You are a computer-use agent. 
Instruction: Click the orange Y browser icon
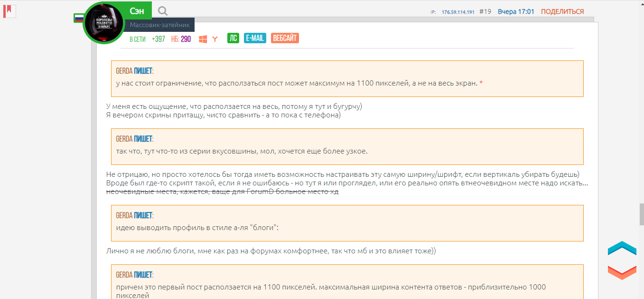click(215, 39)
